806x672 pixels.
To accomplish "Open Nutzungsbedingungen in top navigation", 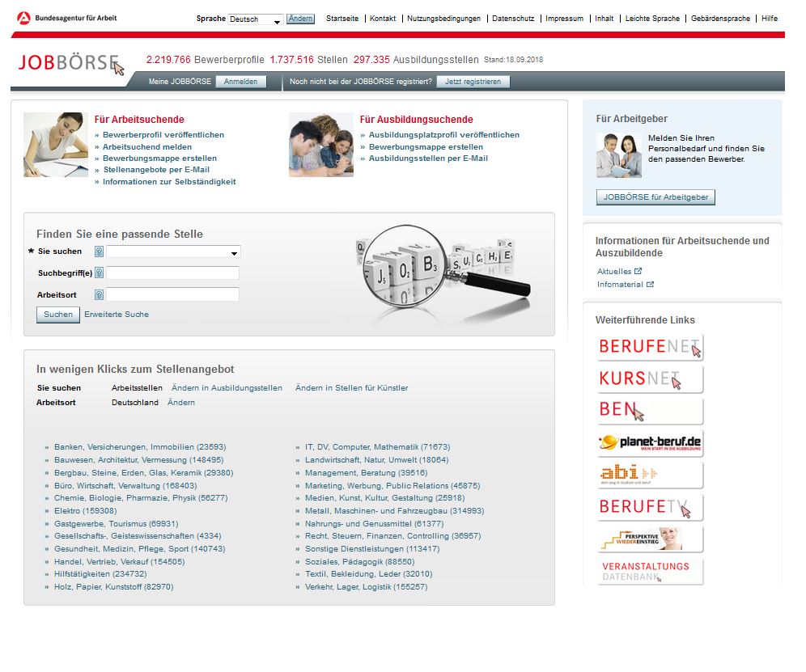I will (443, 19).
